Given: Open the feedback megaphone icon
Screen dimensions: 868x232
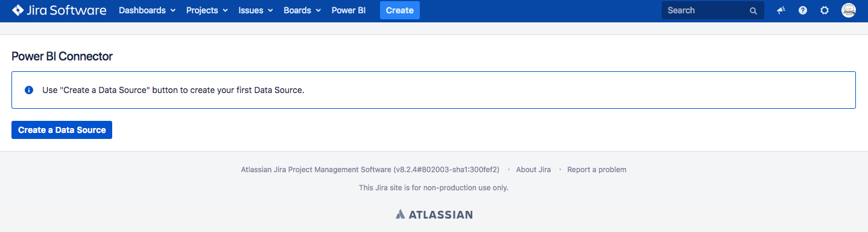Looking at the screenshot, I should coord(781,10).
